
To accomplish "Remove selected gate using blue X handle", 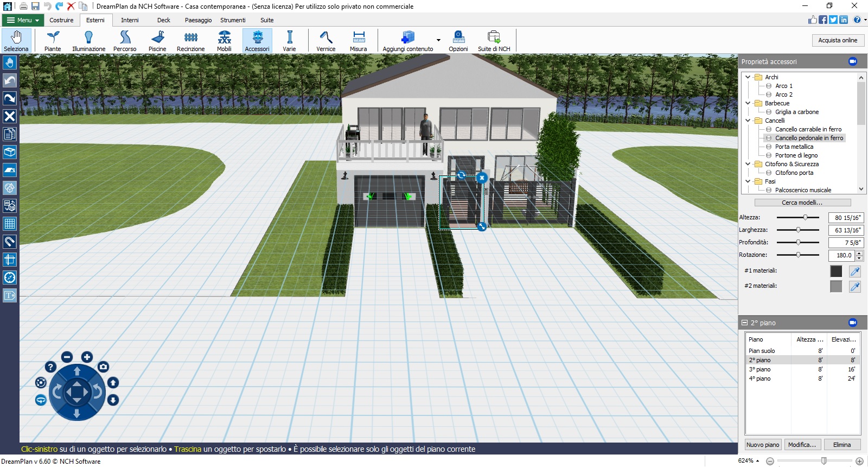I will [x=482, y=178].
